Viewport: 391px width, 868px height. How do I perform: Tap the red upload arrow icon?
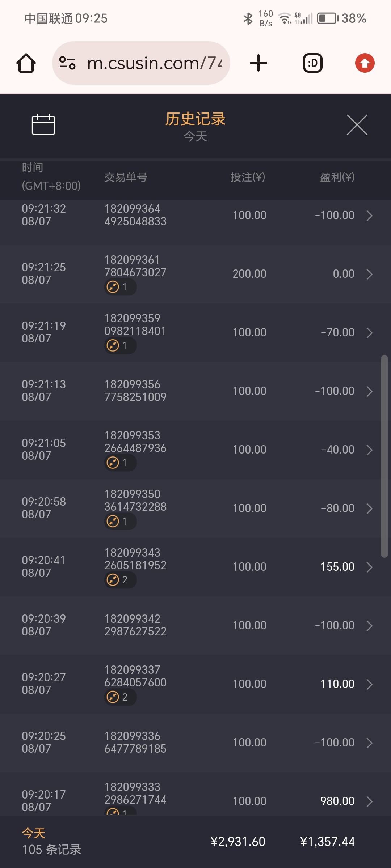click(x=365, y=63)
